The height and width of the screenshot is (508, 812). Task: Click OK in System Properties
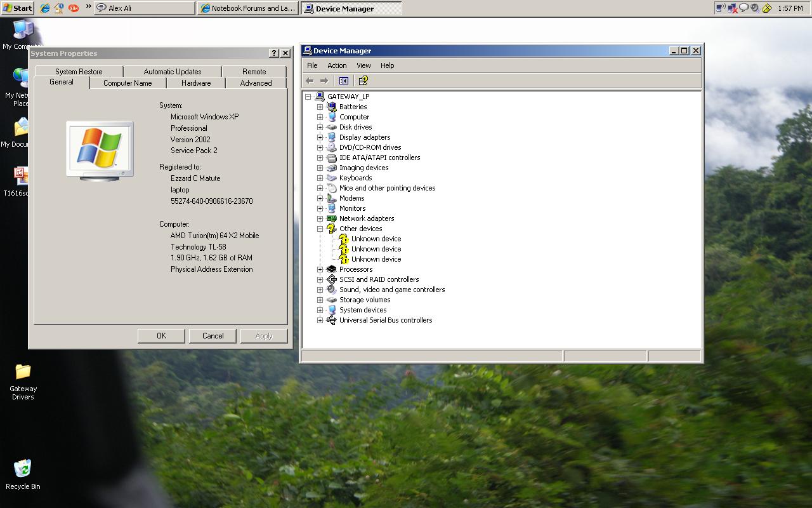click(161, 336)
